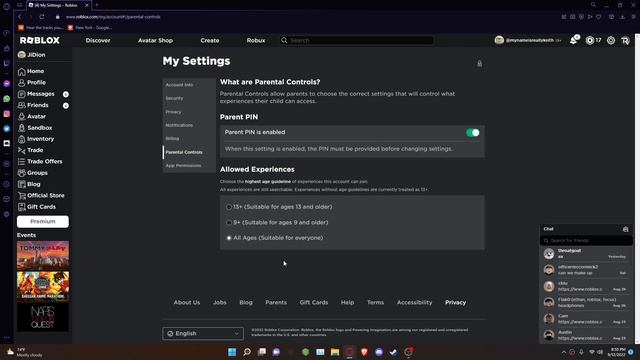
Task: Open Create in the top navigation
Action: tap(210, 40)
